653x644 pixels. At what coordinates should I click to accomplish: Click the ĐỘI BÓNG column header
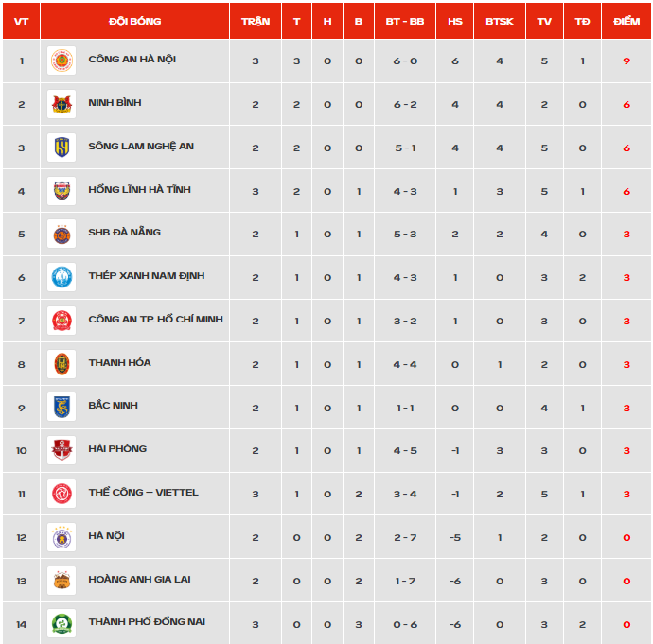tap(135, 21)
